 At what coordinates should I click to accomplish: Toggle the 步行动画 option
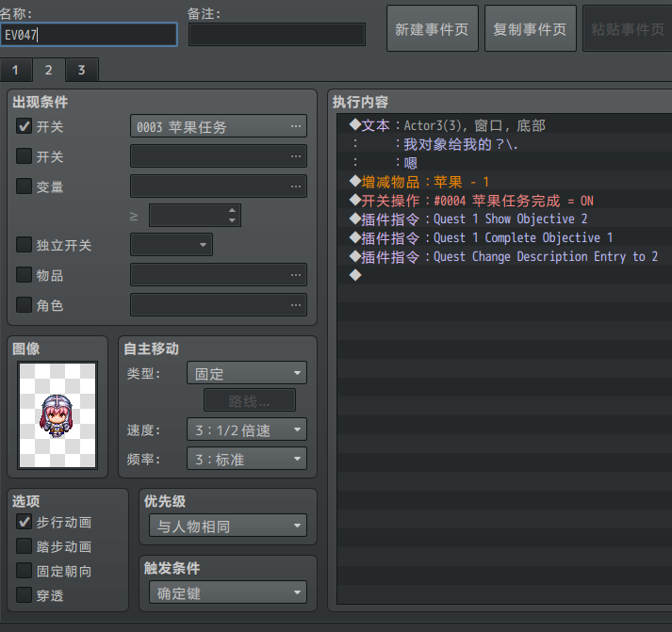tap(24, 522)
